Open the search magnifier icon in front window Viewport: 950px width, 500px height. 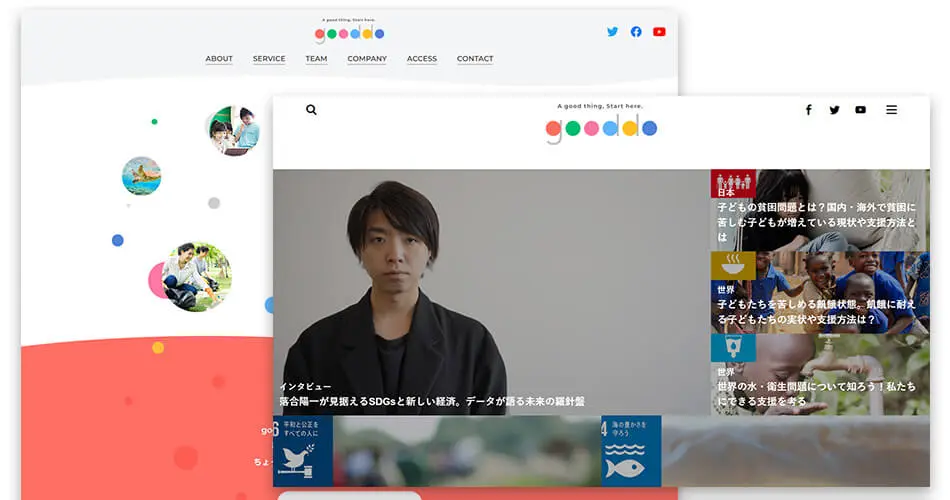tap(311, 110)
